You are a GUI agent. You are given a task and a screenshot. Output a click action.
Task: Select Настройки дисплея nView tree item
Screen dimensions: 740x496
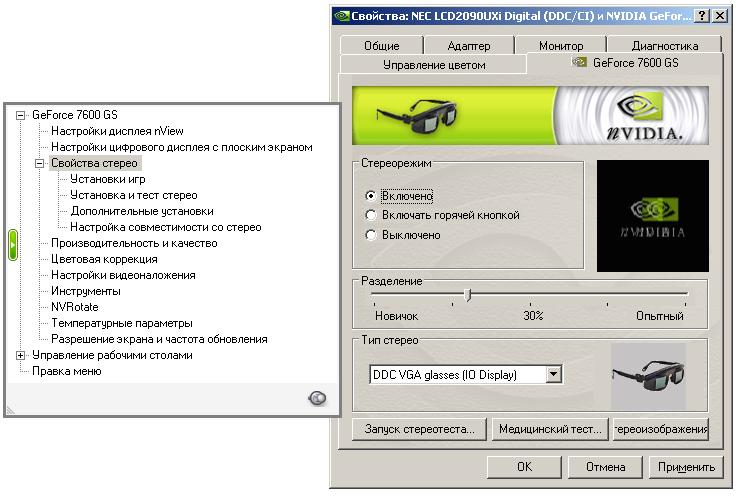(117, 131)
